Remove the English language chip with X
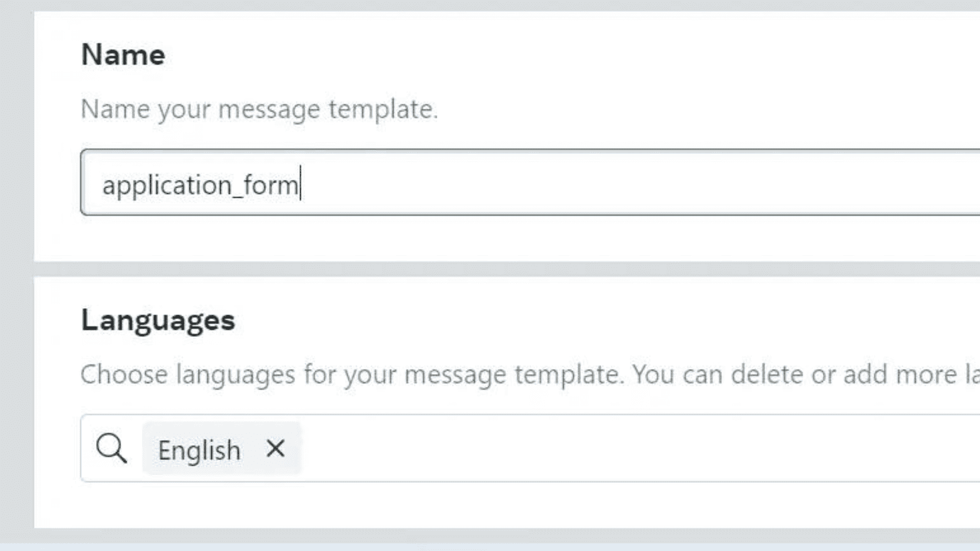The height and width of the screenshot is (551, 980). [275, 449]
